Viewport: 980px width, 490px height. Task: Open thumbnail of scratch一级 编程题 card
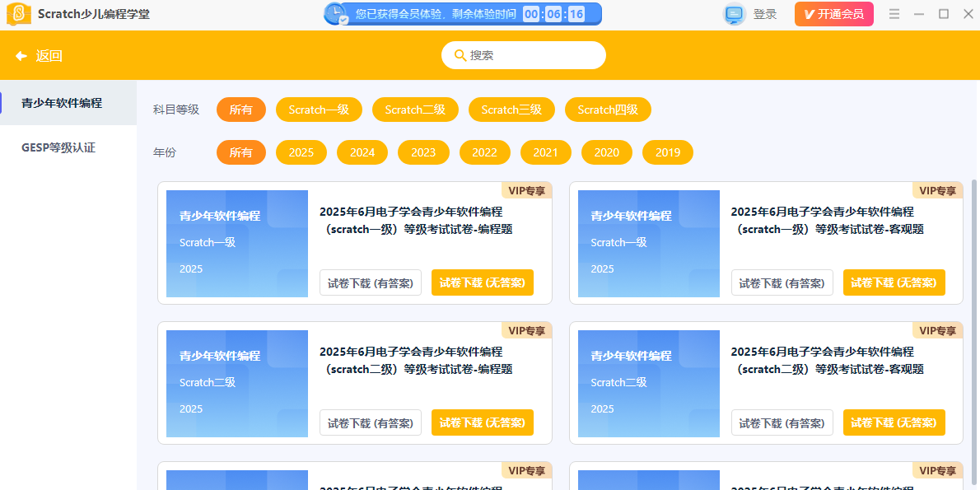[x=237, y=244]
